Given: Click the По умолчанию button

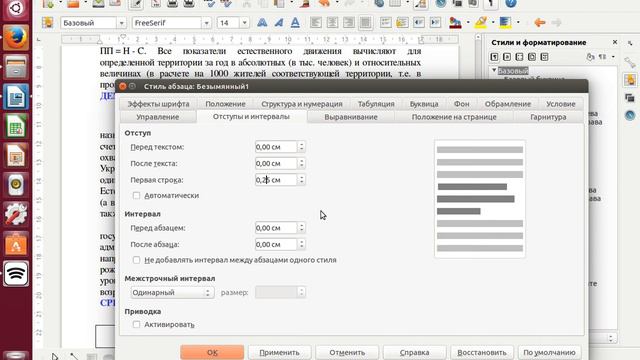Looking at the screenshot, I should [x=549, y=352].
